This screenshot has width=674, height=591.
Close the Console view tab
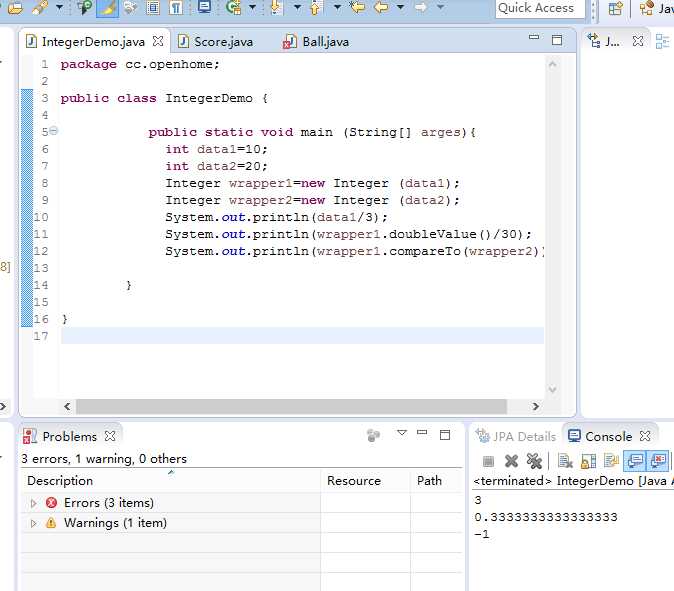pos(645,436)
